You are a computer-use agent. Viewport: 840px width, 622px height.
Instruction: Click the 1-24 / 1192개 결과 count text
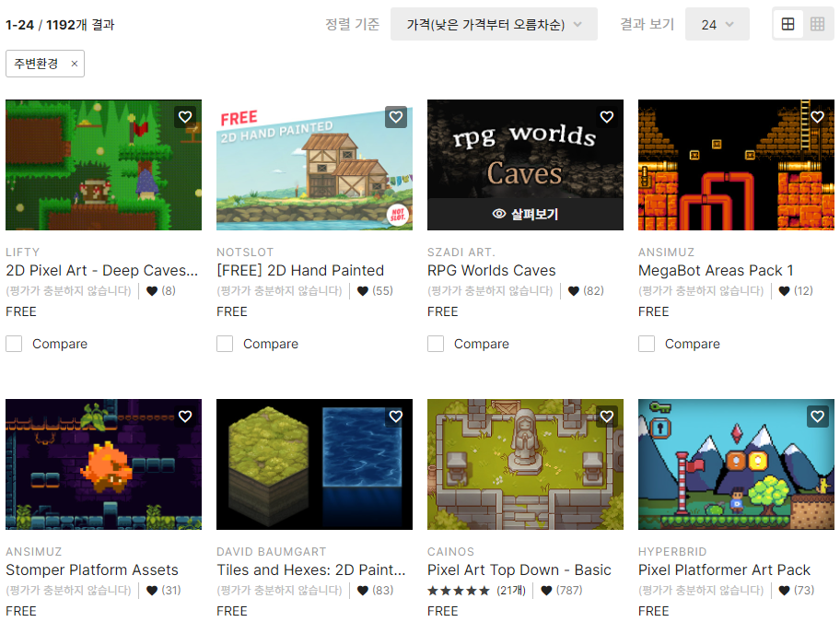pyautogui.click(x=60, y=25)
